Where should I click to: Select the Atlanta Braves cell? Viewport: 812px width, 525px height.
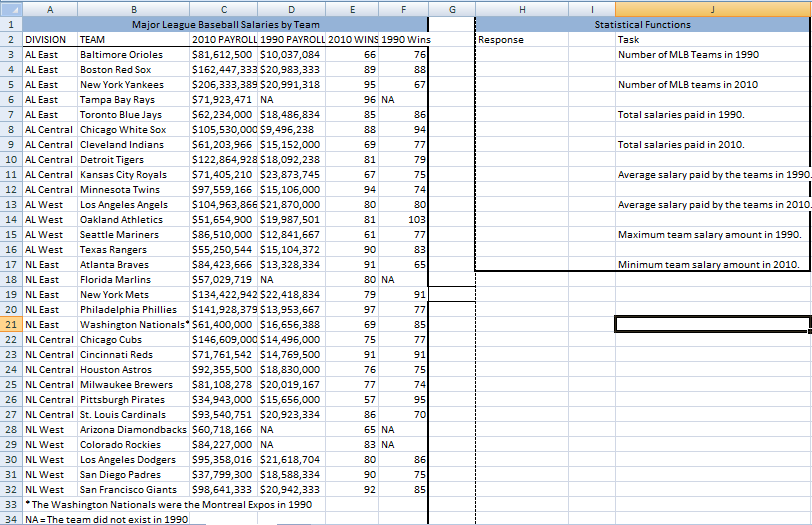pos(134,265)
